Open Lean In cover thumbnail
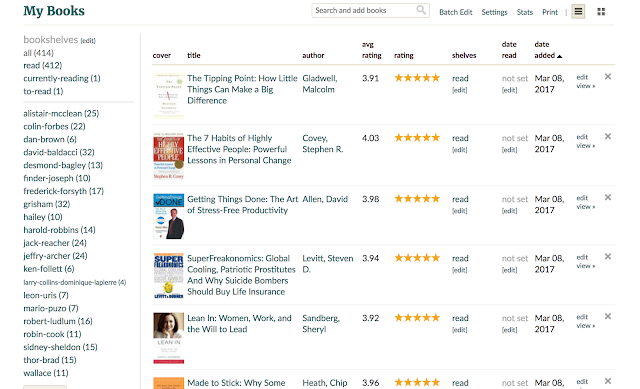The height and width of the screenshot is (389, 640). point(169,338)
